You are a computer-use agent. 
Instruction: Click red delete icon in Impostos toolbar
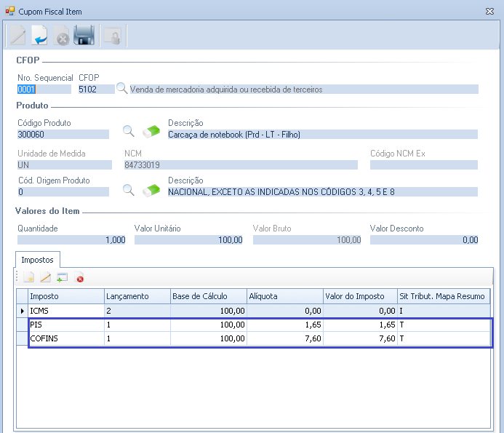coord(80,277)
